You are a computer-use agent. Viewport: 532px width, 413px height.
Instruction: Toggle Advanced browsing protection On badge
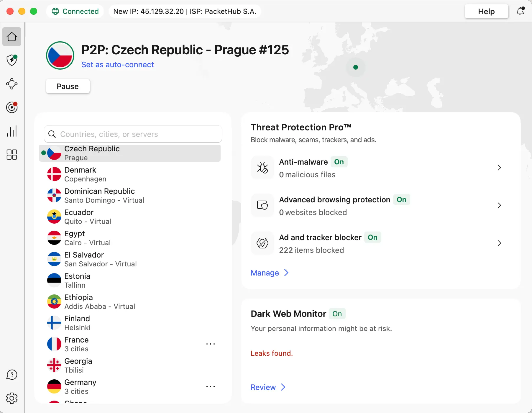tap(402, 199)
